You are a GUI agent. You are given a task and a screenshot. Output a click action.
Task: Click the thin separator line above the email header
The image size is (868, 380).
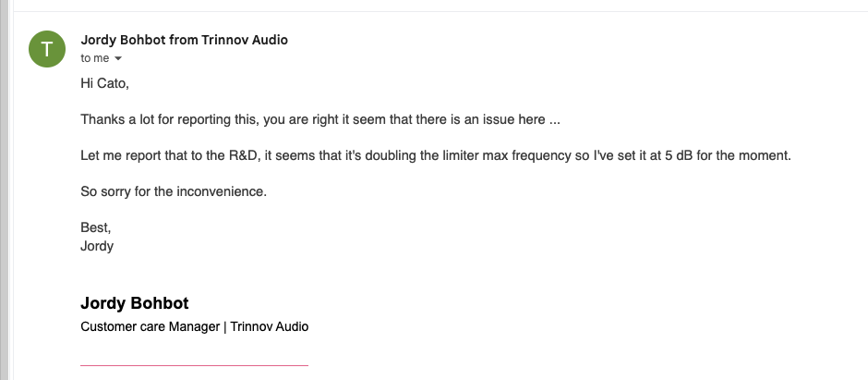click(434, 11)
